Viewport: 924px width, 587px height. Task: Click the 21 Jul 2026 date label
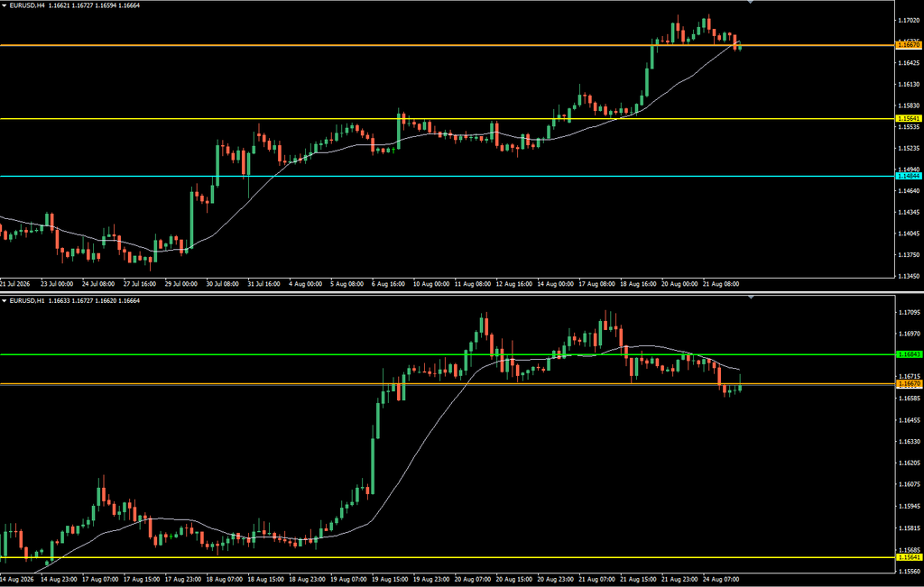pos(14,284)
